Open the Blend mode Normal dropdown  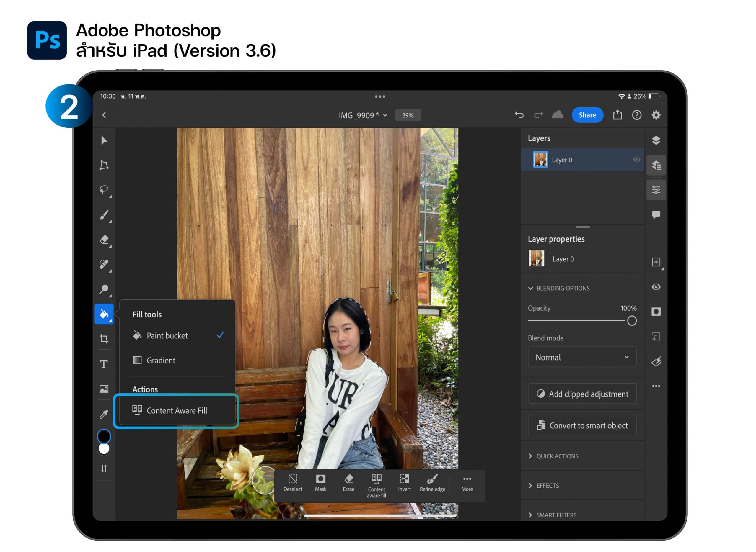point(582,357)
